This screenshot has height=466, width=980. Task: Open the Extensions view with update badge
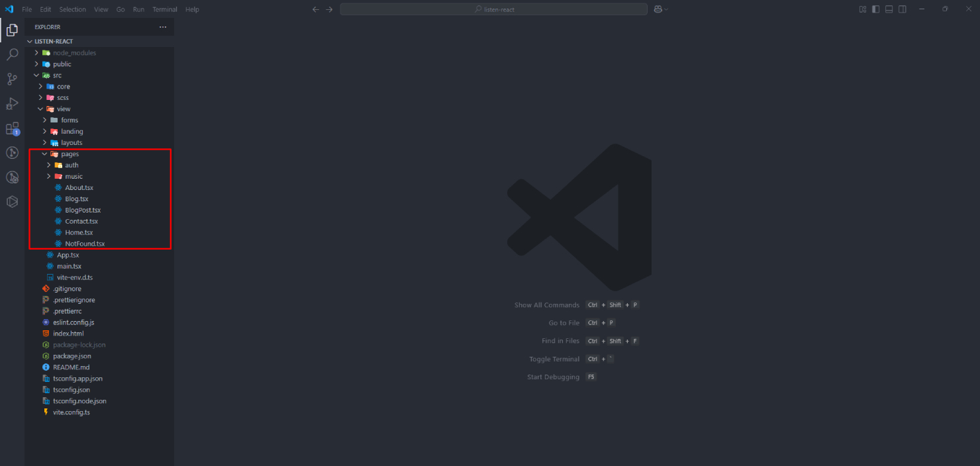click(12, 128)
